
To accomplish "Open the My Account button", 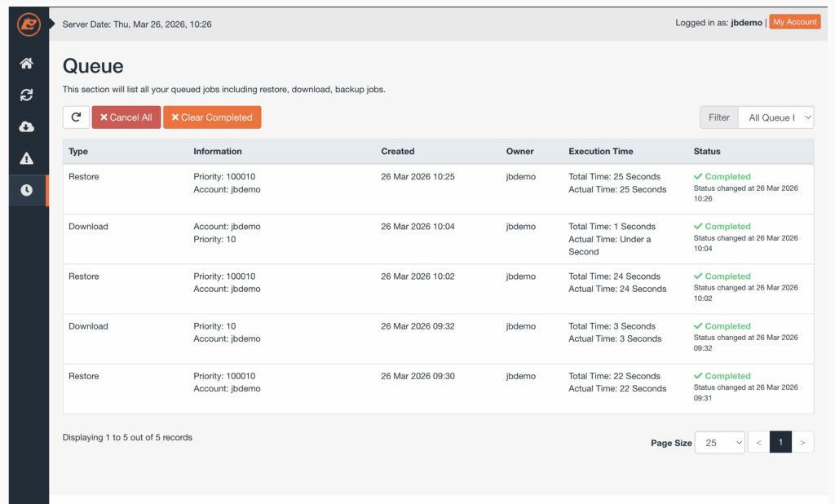I will click(794, 22).
